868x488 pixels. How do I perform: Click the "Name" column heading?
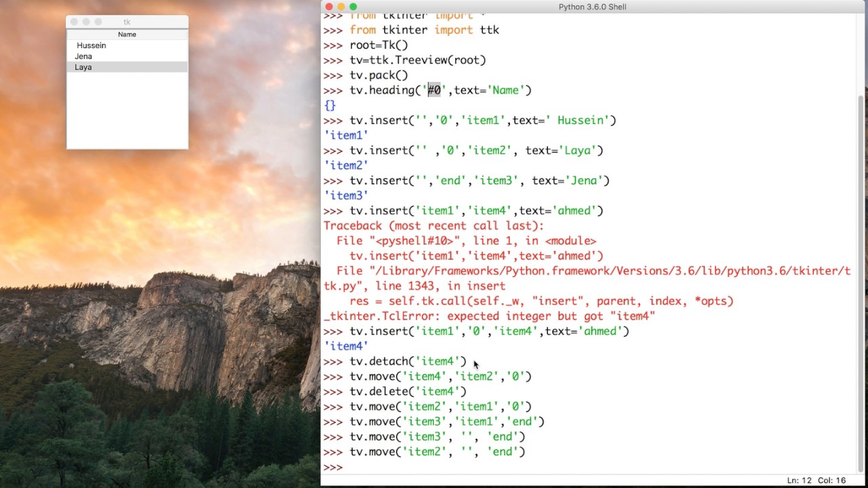pos(127,34)
